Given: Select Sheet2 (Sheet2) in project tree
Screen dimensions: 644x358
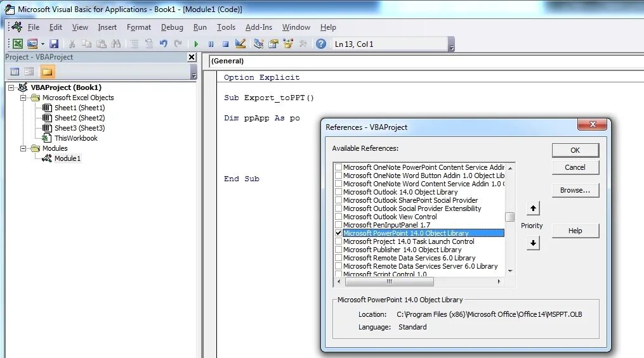Looking at the screenshot, I should click(x=80, y=118).
